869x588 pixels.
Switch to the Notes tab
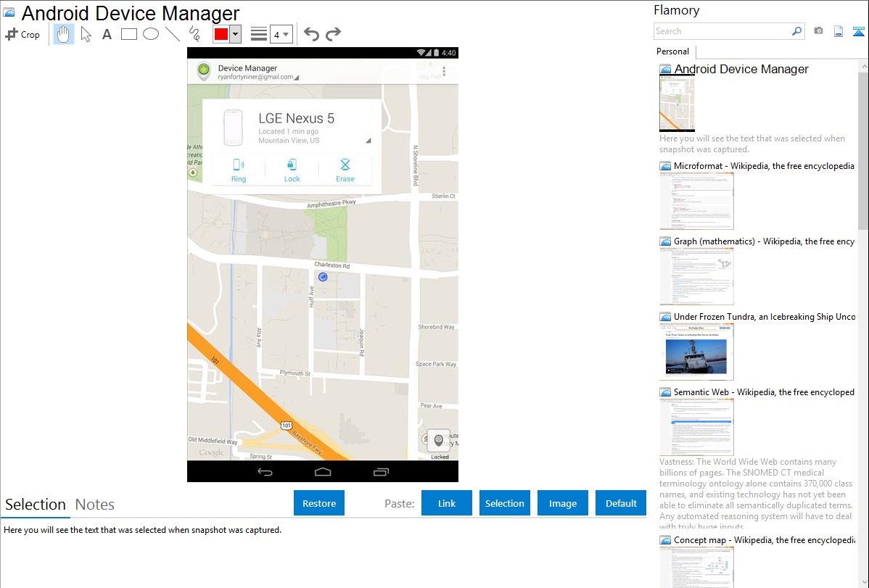coord(95,505)
